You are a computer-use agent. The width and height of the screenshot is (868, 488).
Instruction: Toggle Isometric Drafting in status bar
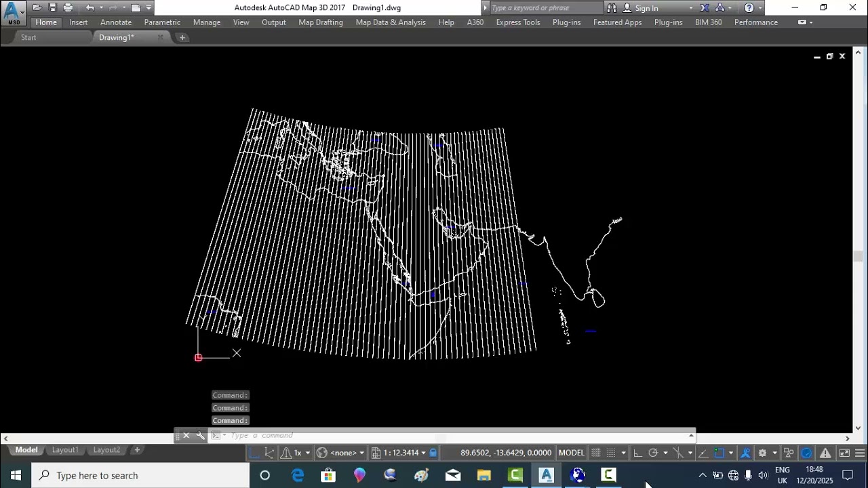point(678,453)
